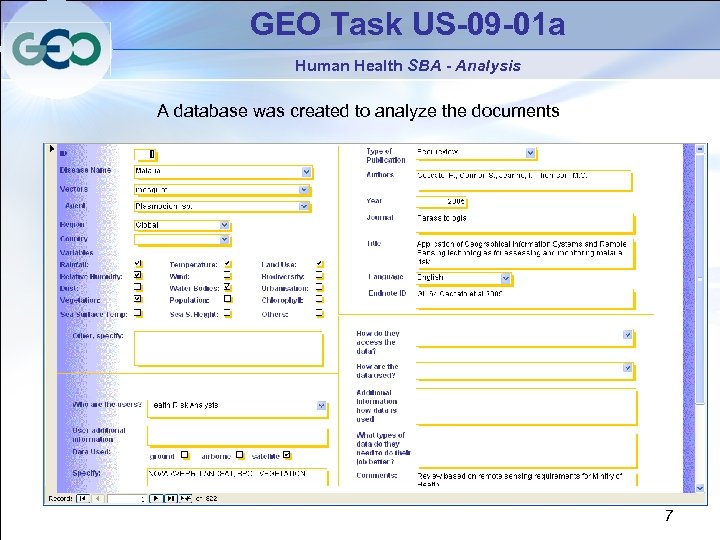Open the Country dropdown

click(x=224, y=239)
